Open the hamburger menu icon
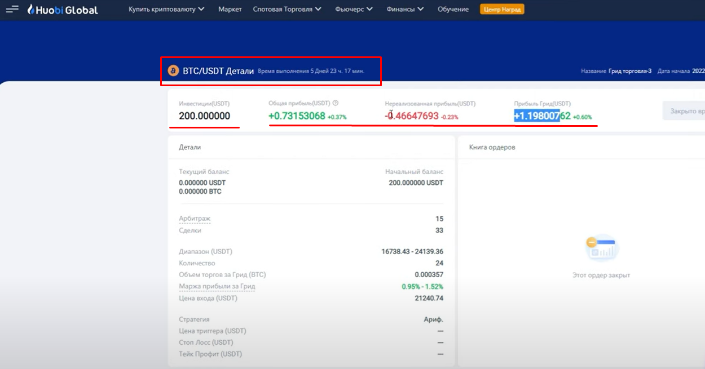Screen dimensions: 705x369 (x=12, y=9)
